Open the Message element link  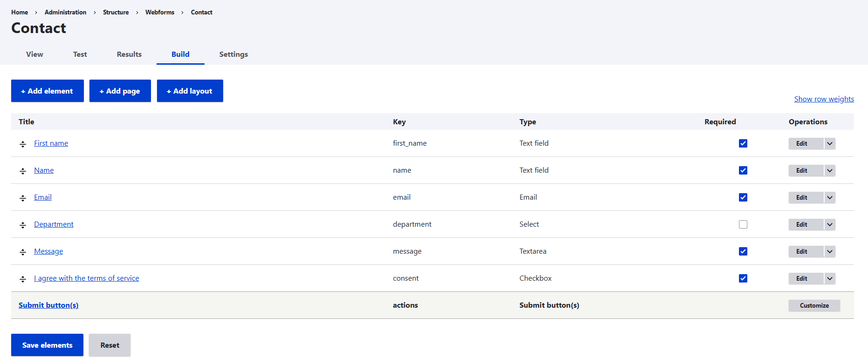coord(48,251)
